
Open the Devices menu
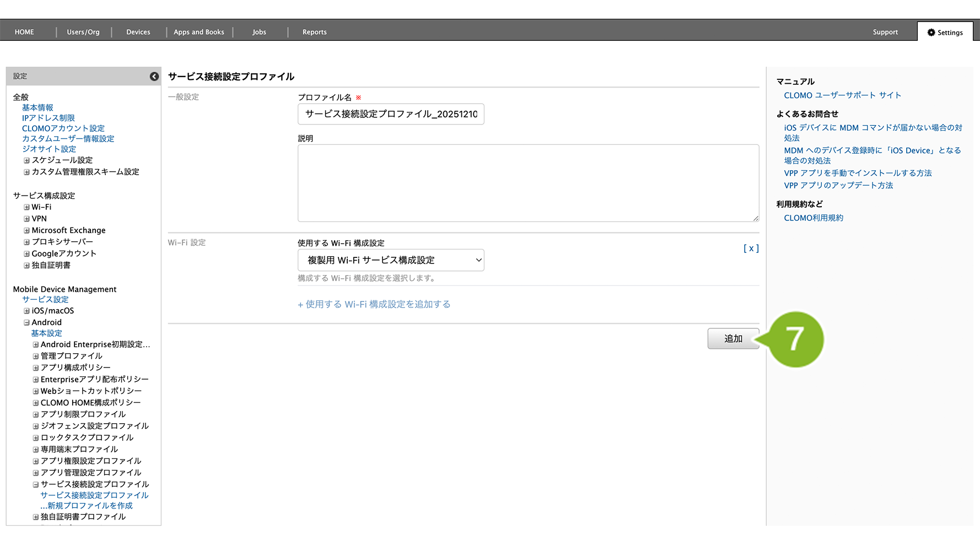138,32
